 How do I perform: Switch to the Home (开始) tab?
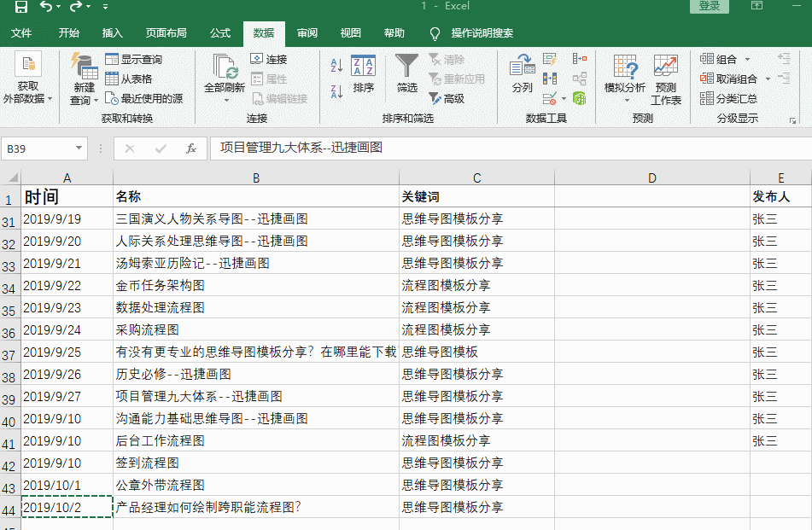69,33
